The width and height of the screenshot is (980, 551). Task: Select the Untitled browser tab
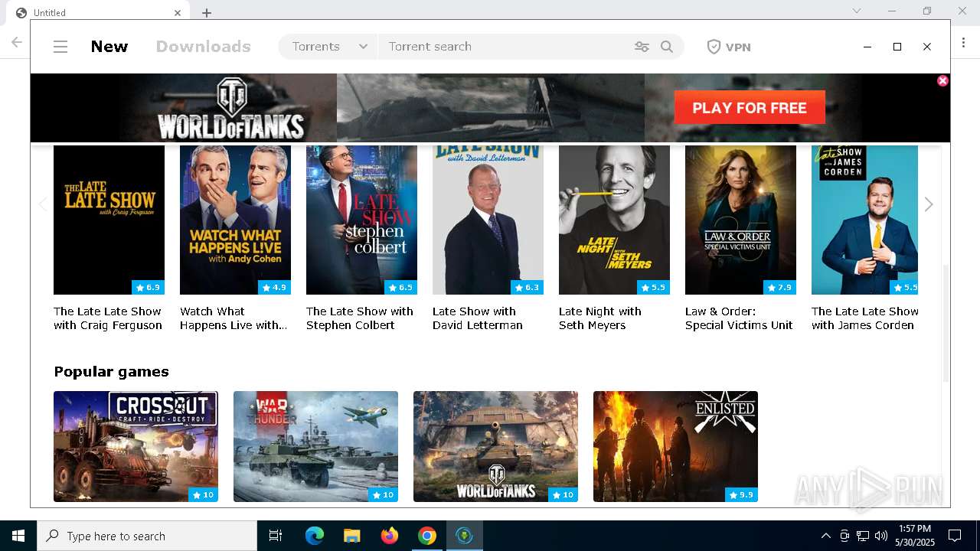coord(97,12)
